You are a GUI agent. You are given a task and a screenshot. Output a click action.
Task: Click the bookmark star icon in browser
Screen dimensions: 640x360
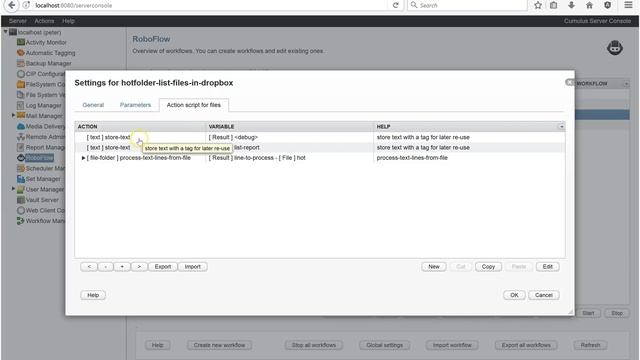[538, 5]
